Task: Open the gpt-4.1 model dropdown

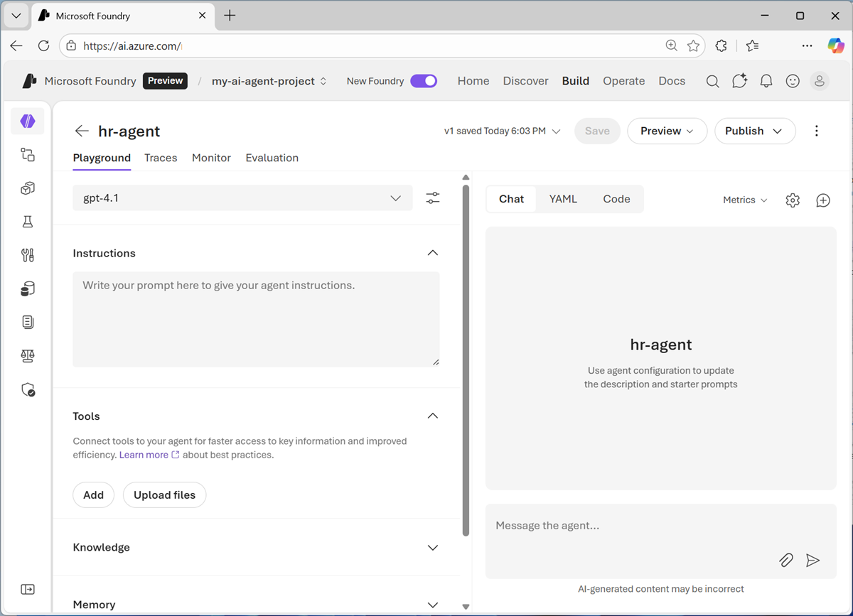Action: point(395,198)
